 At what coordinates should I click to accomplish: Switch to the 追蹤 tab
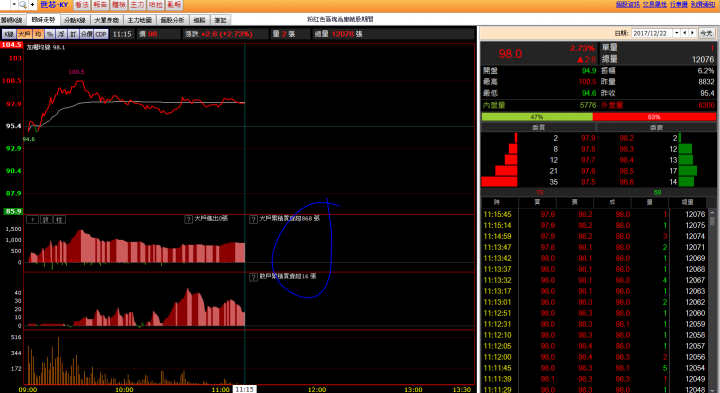199,20
